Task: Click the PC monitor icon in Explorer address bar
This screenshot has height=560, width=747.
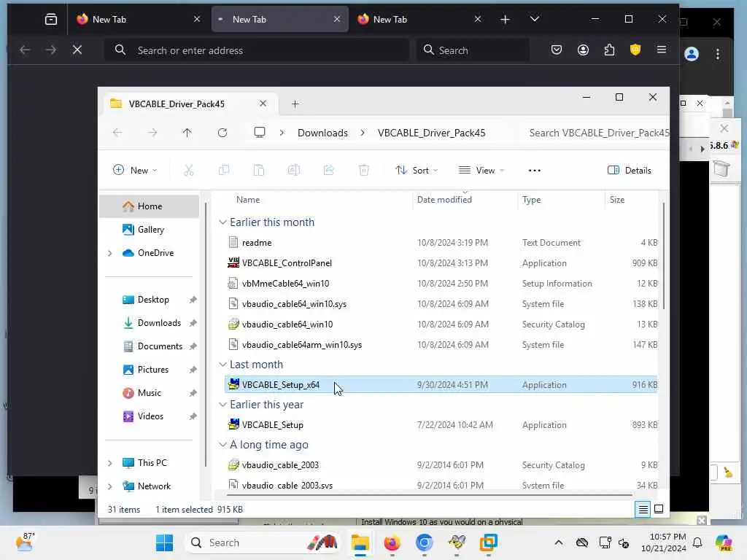Action: point(260,133)
